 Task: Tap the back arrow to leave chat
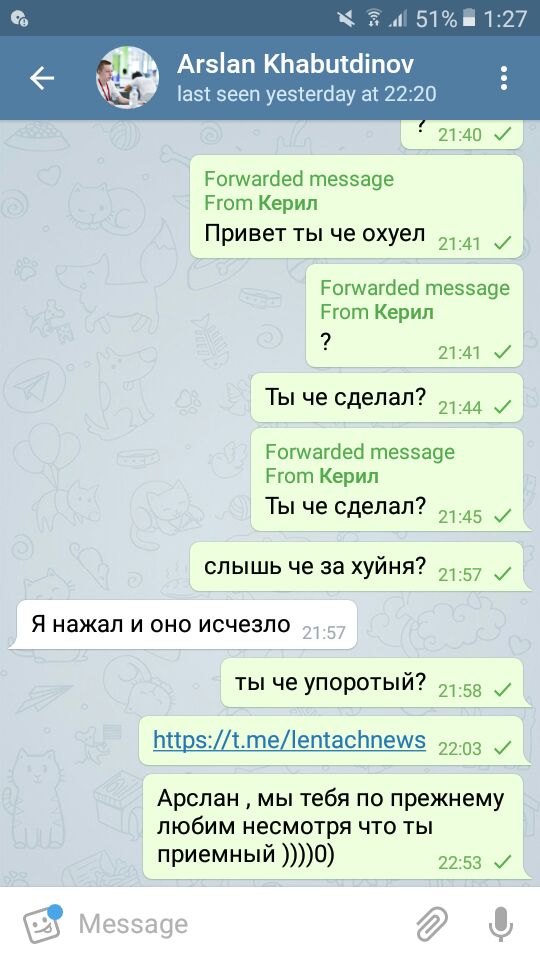[x=42, y=78]
